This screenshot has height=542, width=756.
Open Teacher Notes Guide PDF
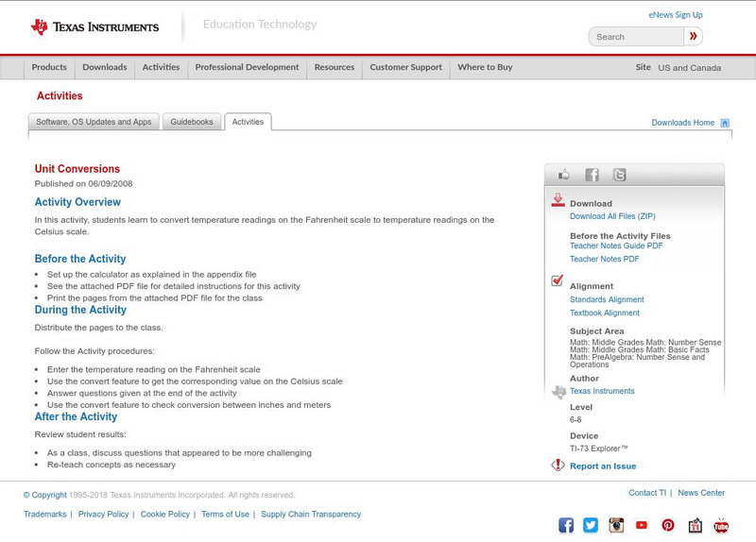[616, 246]
